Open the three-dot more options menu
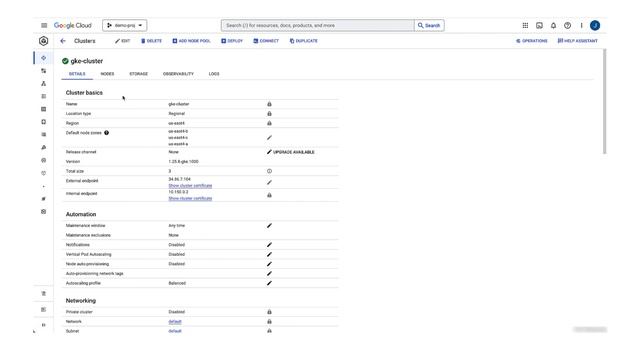The width and height of the screenshot is (640, 360). 581,25
